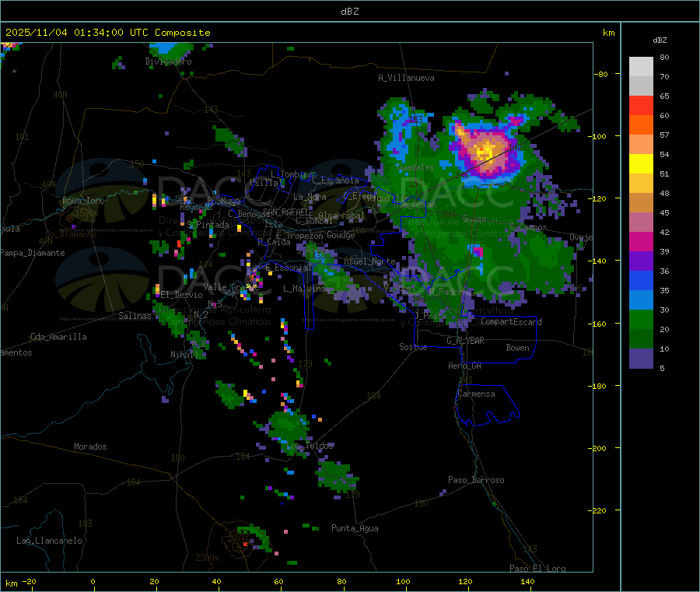Click the 'Divisadero' place label
The image size is (700, 592).
[168, 61]
